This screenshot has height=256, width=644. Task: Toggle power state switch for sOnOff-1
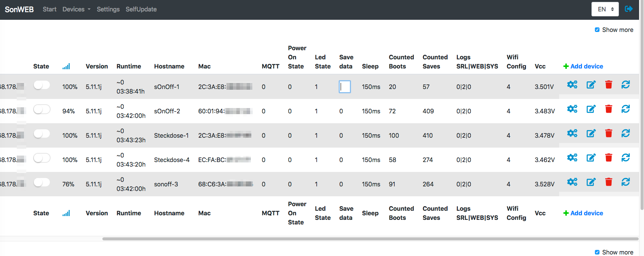pyautogui.click(x=42, y=85)
